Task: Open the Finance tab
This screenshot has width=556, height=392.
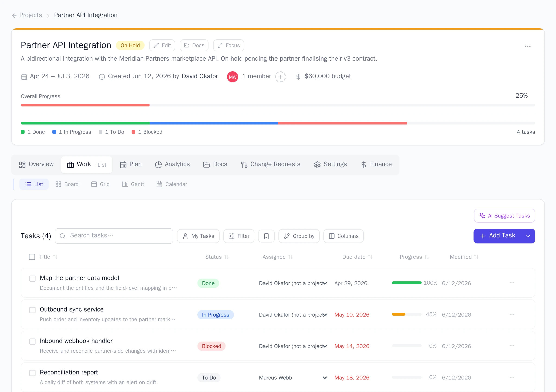Action: click(376, 165)
